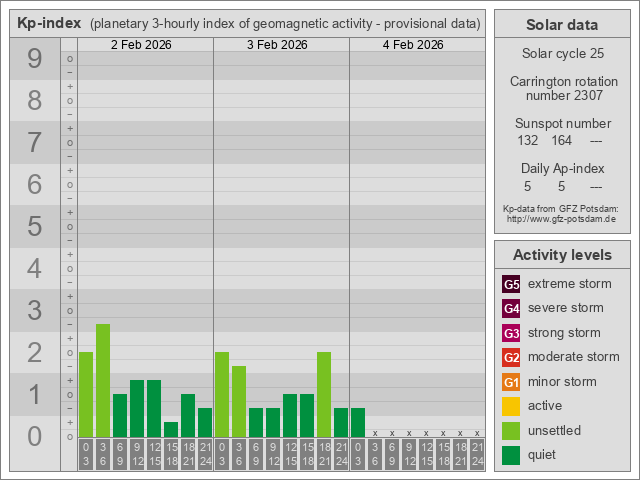
Task: Select the 2 Feb 2026 date header
Action: pos(141,45)
